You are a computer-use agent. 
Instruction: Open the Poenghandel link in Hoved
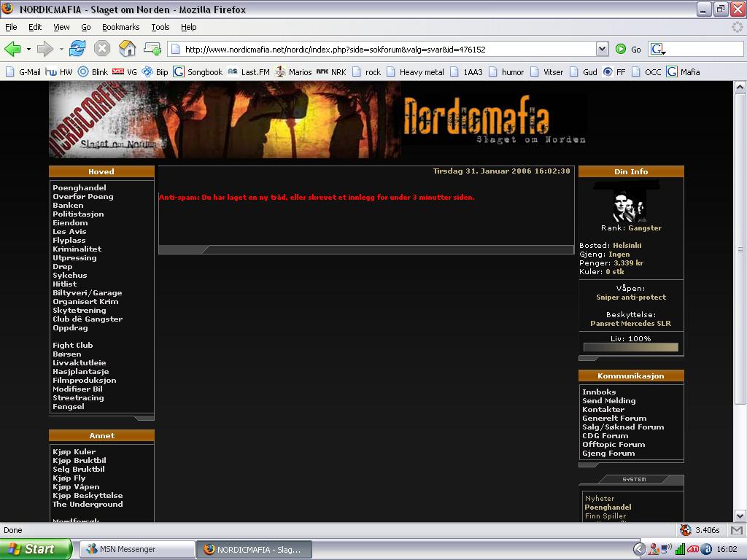pos(80,187)
